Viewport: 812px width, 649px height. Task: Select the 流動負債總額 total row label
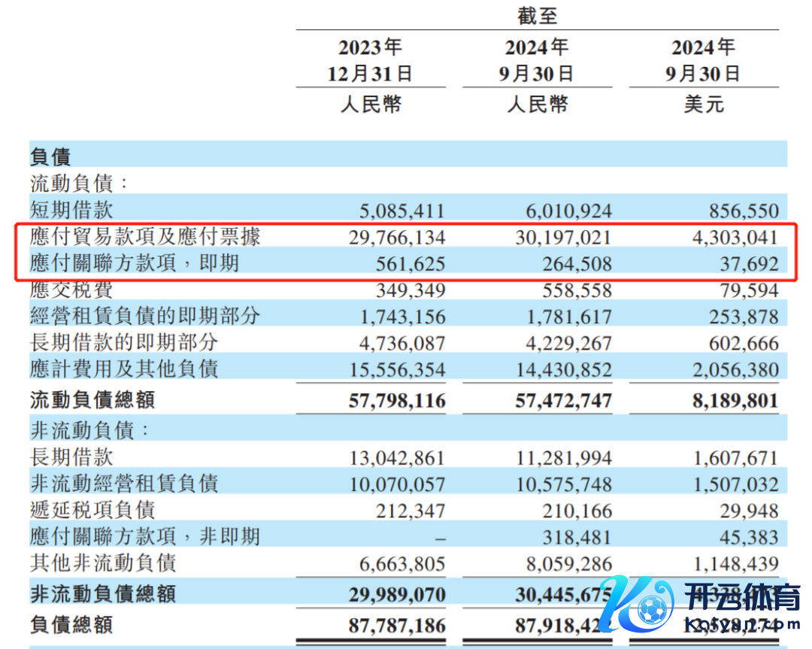point(92,399)
